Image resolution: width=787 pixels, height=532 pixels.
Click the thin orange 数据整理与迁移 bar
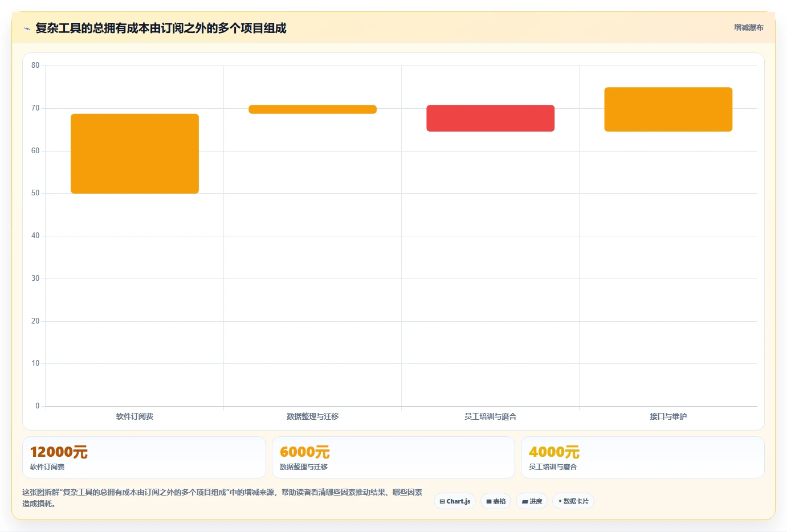point(312,109)
